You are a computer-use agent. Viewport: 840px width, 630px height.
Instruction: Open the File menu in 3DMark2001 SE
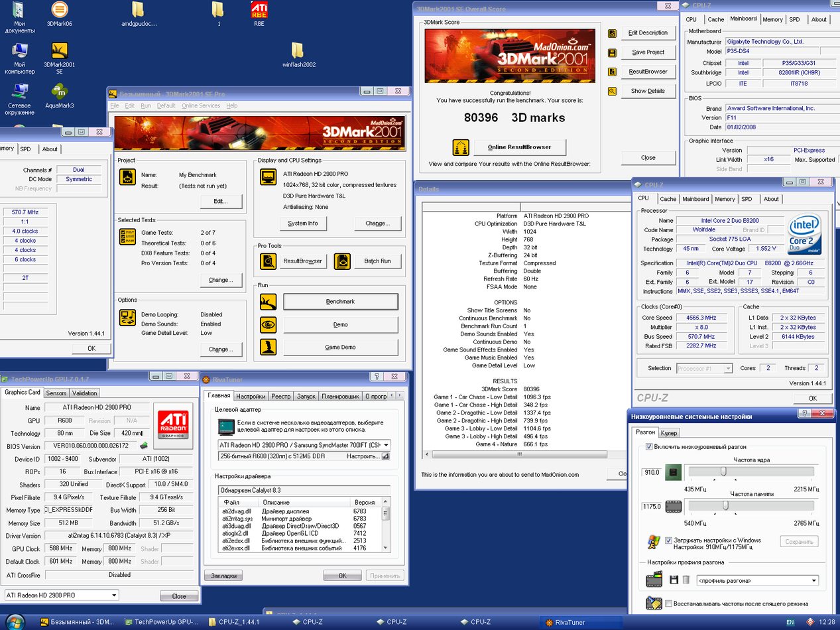115,106
